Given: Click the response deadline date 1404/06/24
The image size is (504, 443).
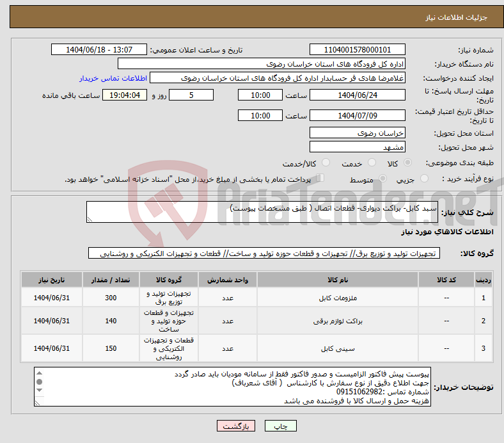Looking at the screenshot, I should tap(357, 95).
